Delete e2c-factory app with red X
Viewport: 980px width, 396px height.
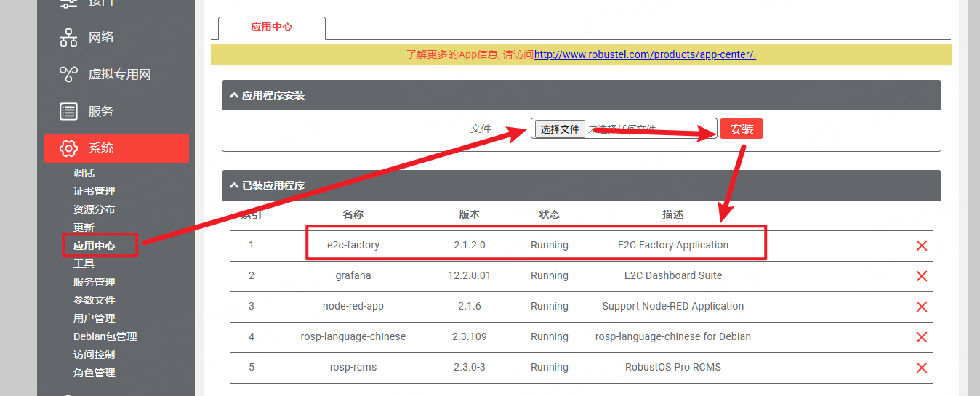coord(921,246)
